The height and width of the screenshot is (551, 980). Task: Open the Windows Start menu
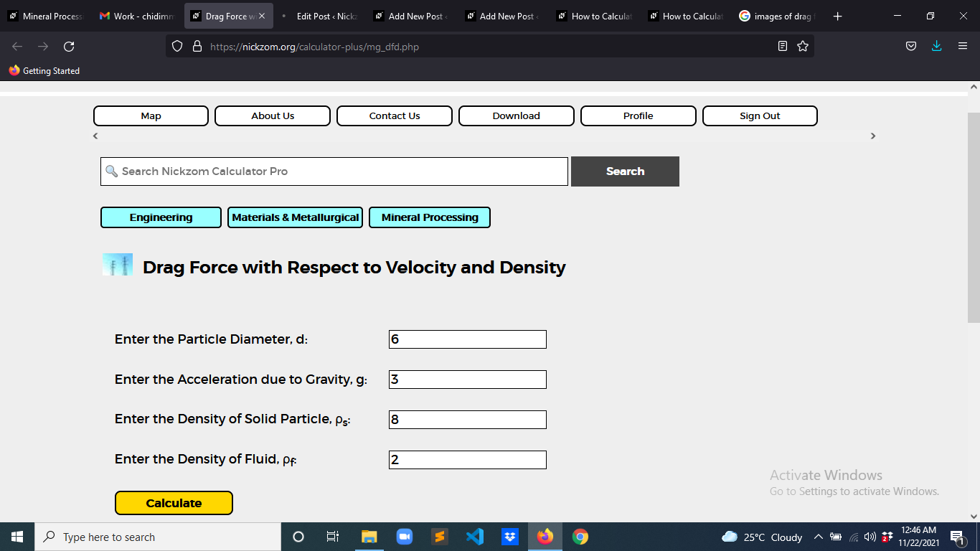click(x=17, y=537)
